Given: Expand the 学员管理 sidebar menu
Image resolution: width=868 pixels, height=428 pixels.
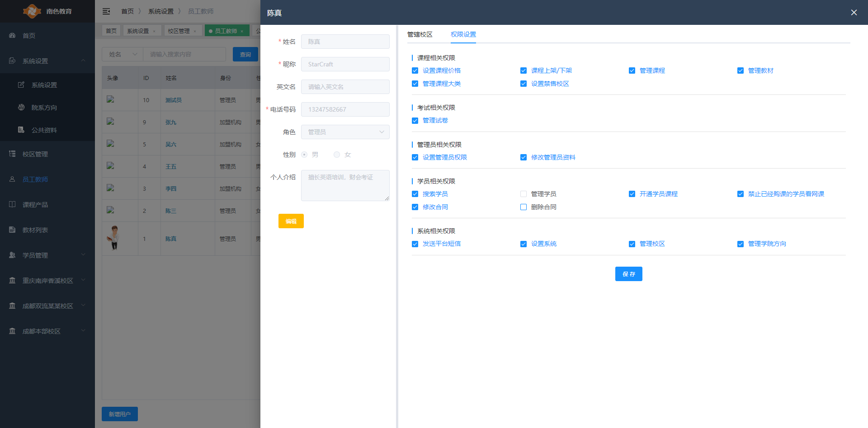Looking at the screenshot, I should click(x=47, y=255).
